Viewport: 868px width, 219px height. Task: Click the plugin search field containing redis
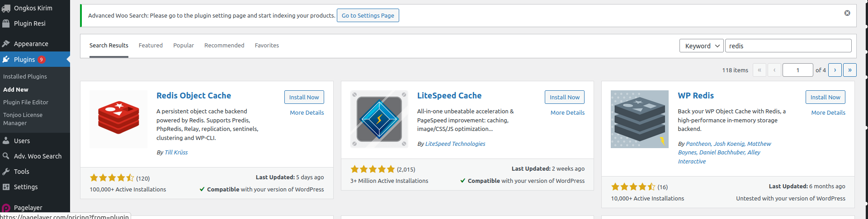point(788,46)
